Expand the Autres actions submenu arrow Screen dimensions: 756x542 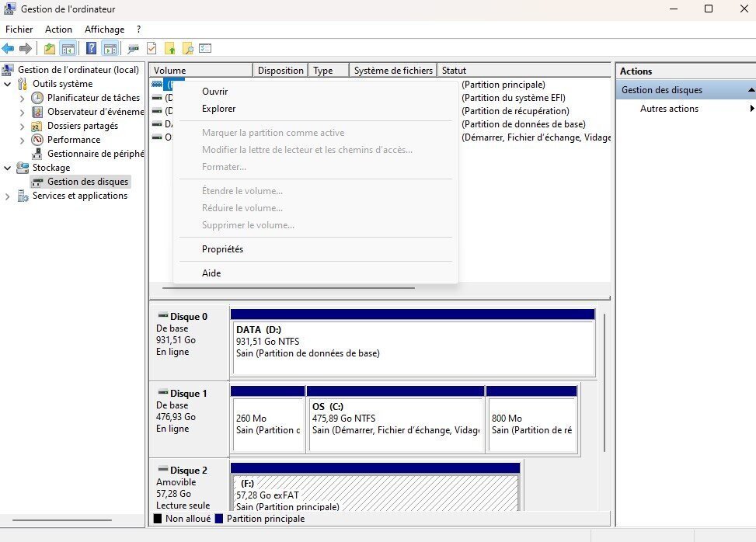click(x=751, y=109)
